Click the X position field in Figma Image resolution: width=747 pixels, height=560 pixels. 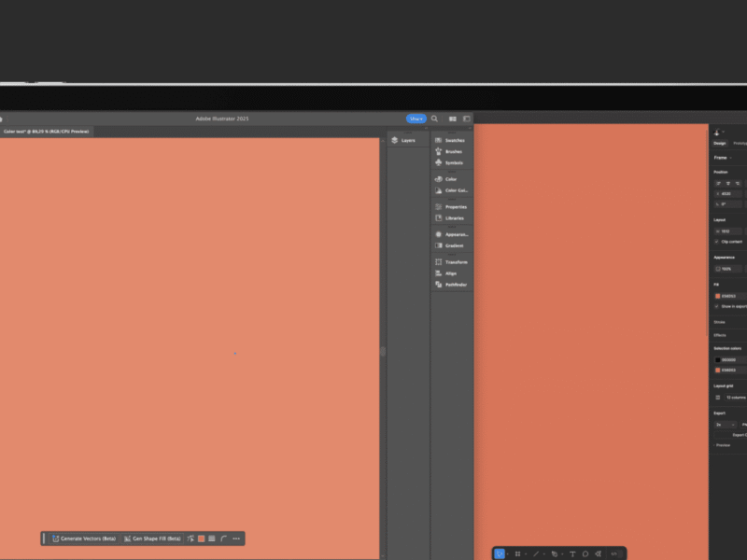(x=728, y=194)
